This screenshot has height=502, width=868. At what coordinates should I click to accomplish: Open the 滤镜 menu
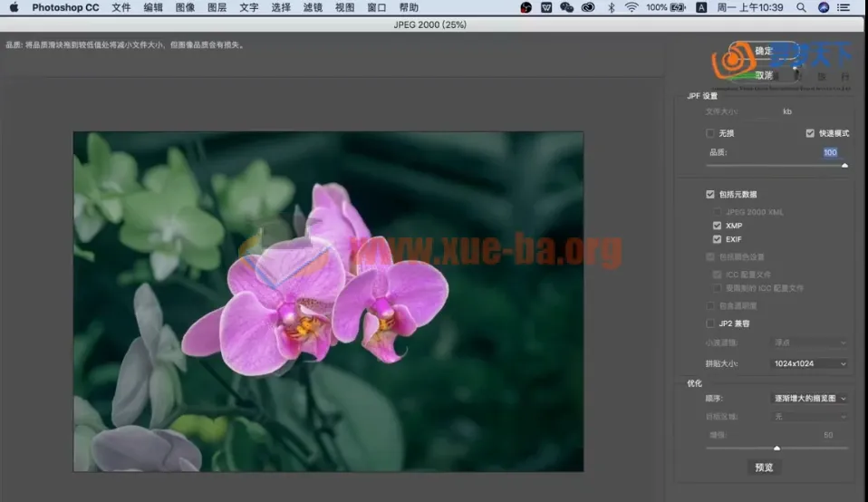[x=313, y=7]
